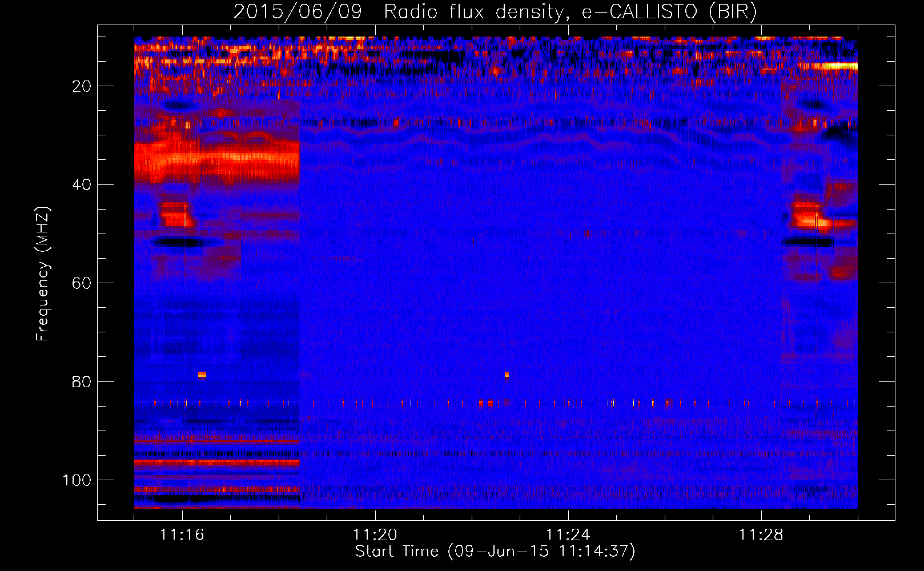Click the '11:28' time tick label
This screenshot has height=571, width=924.
(761, 535)
